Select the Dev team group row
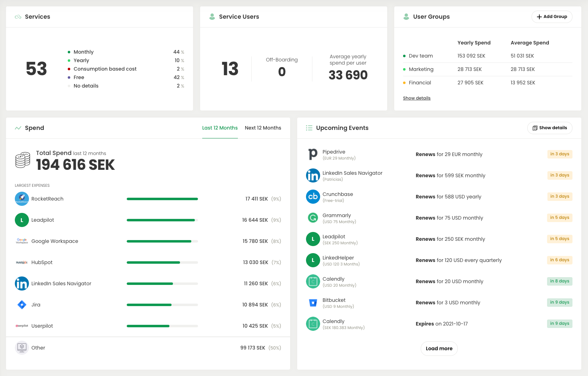 point(488,56)
